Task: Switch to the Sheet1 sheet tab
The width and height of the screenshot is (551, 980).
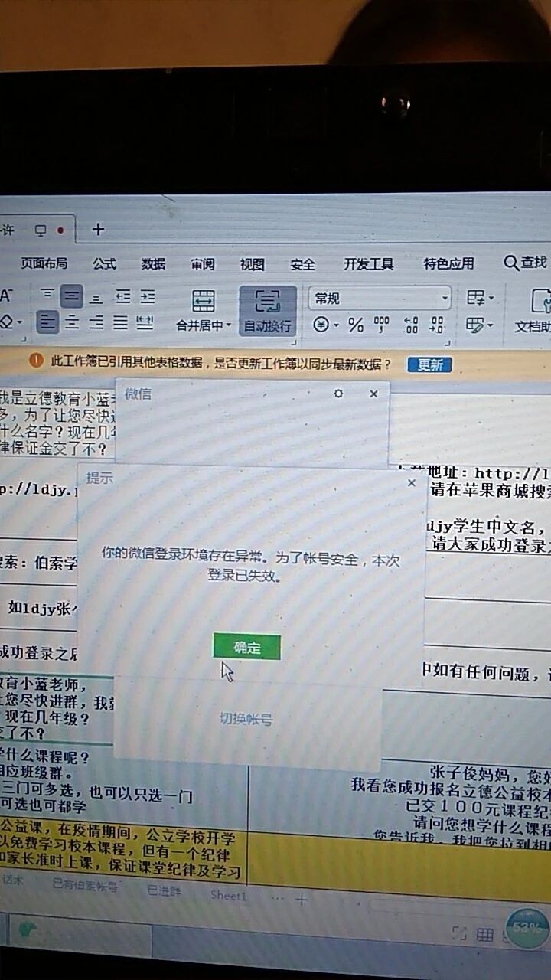Action: coord(229,895)
